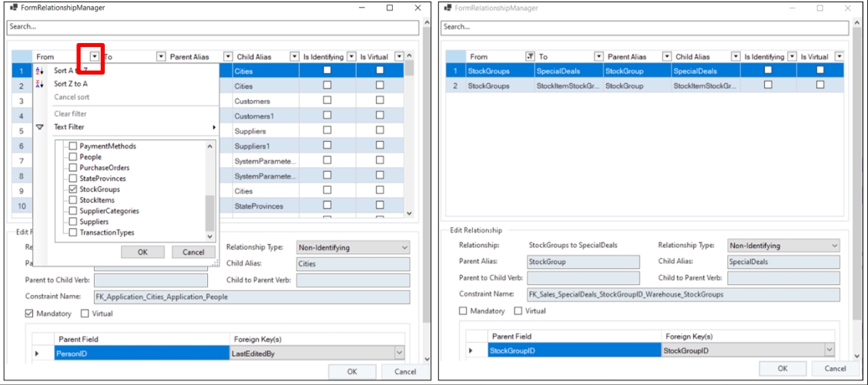Click the active filter icon on right From column
This screenshot has height=385, width=868.
coord(529,57)
